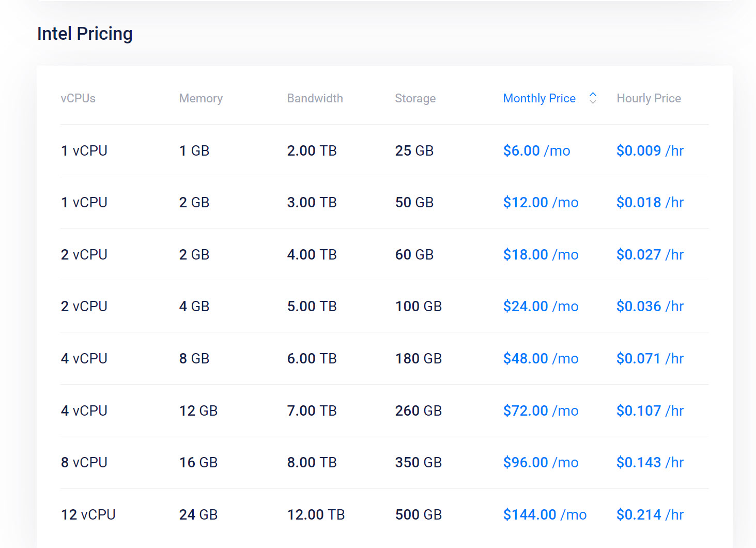This screenshot has height=548, width=756.
Task: Select the $0.036 /hr price
Action: click(650, 306)
